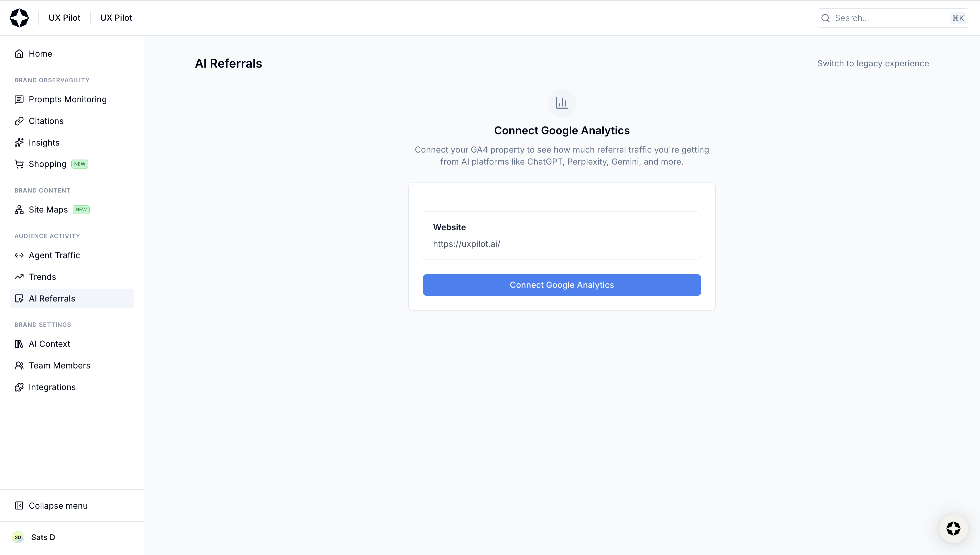Open the second UX Pilot brand switcher
Image resolution: width=980 pixels, height=555 pixels.
[x=116, y=18]
